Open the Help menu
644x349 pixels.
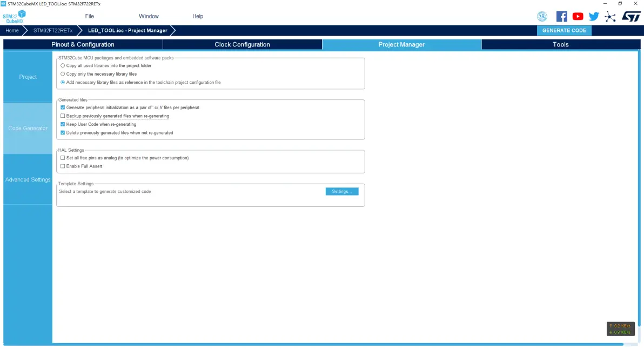pos(198,16)
